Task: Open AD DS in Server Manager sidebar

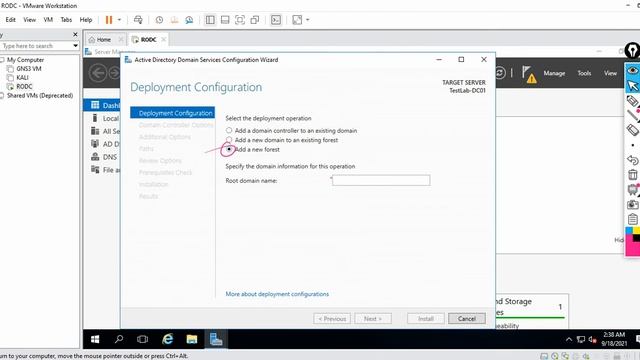Action: (x=105, y=144)
